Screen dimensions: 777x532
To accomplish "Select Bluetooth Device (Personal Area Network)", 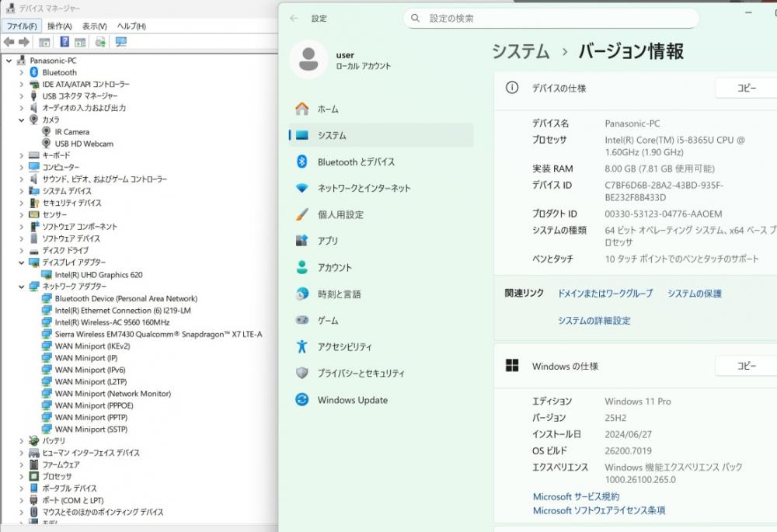I will point(126,299).
